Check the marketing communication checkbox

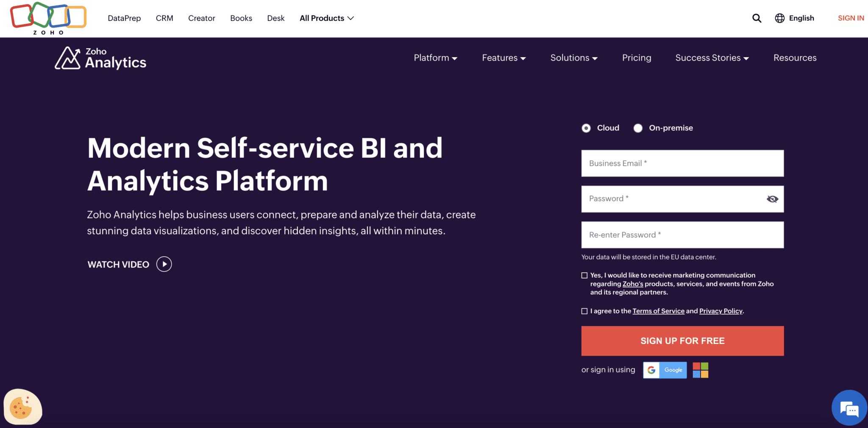[584, 276]
